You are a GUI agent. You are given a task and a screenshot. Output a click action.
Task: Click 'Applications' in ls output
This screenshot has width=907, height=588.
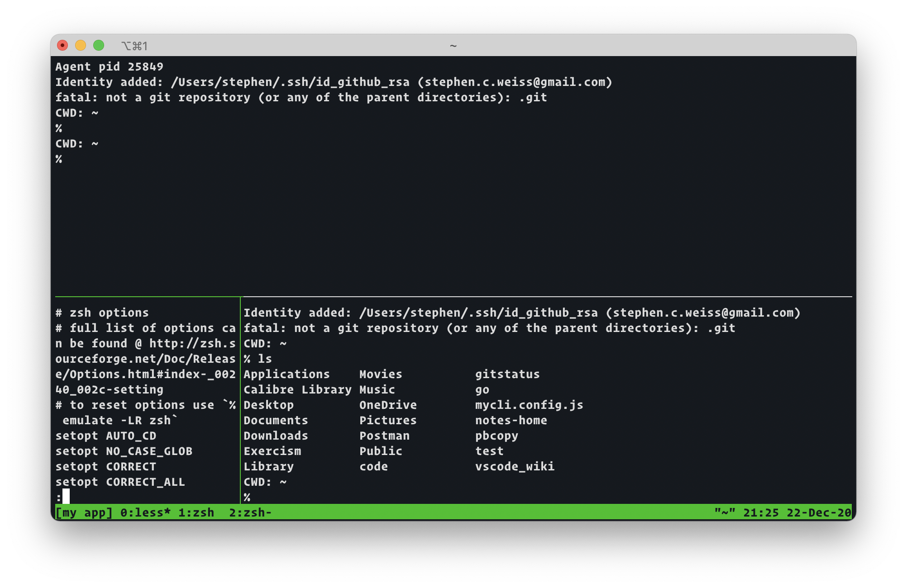point(286,374)
